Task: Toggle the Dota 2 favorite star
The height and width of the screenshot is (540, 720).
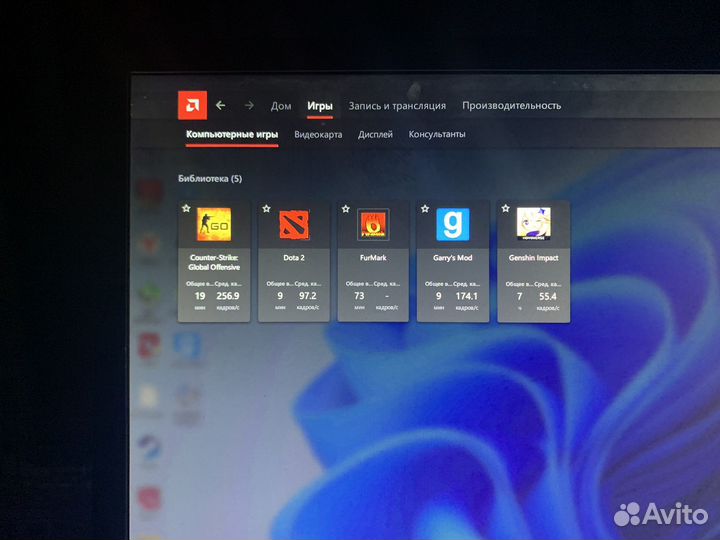Action: 266,209
